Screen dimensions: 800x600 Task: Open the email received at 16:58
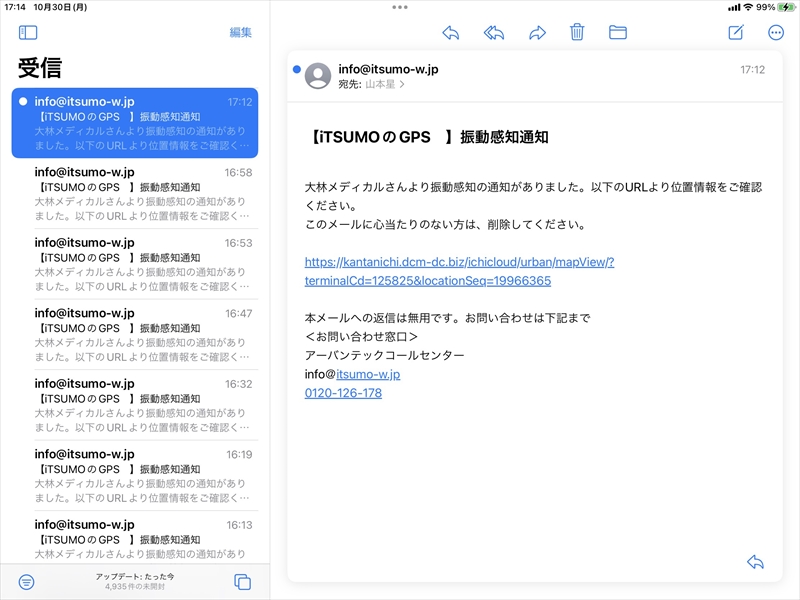click(x=135, y=193)
